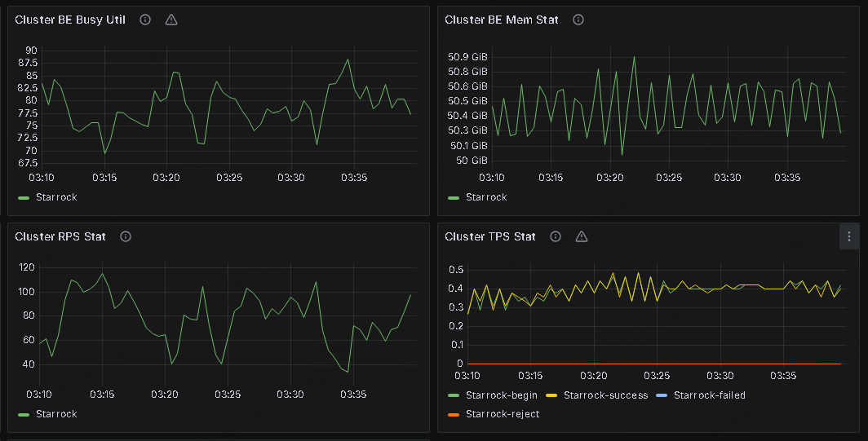
Task: Click Starrock legend label in BE Mem Stat panel
Action: [x=486, y=197]
